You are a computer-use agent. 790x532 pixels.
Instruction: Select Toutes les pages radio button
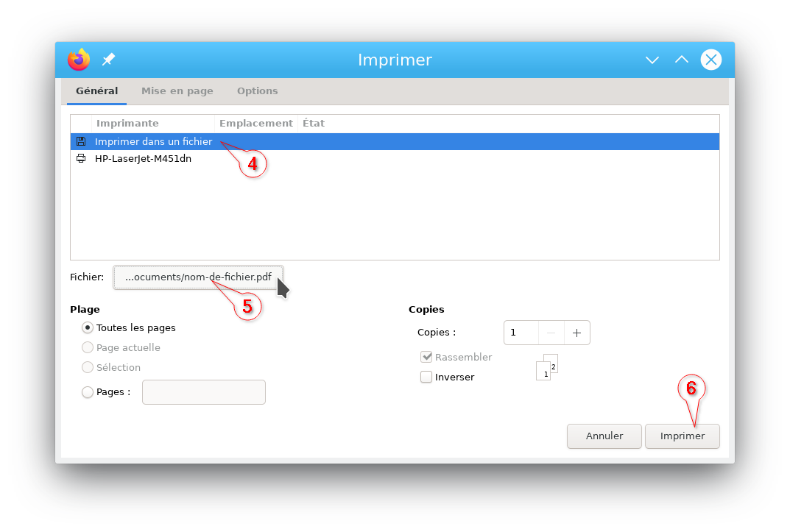88,327
